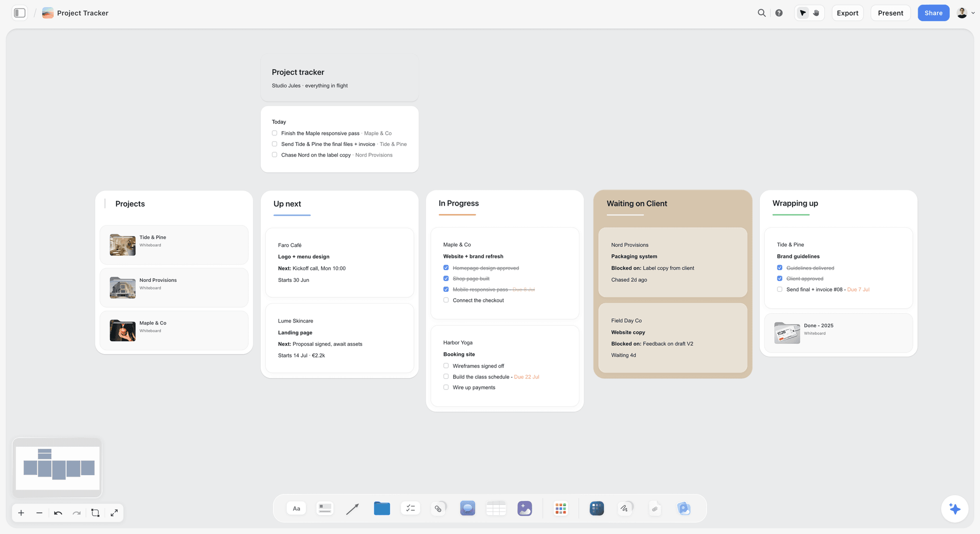
Task: Undo the last action
Action: [x=58, y=513]
